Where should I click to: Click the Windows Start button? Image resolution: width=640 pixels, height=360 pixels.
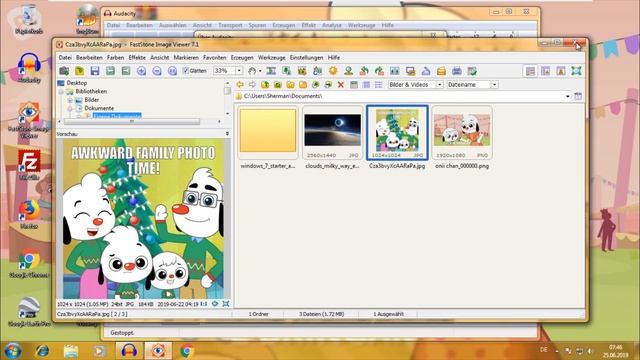[x=12, y=351]
